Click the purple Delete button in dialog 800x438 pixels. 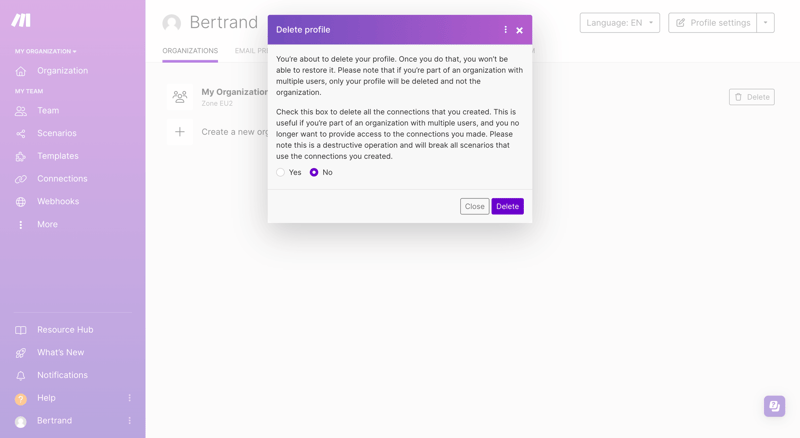click(x=507, y=206)
